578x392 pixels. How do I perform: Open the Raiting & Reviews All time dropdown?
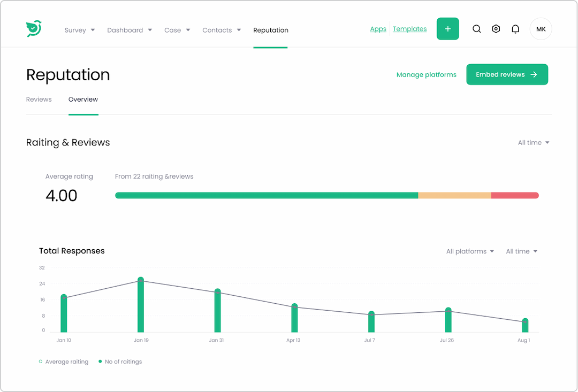pyautogui.click(x=533, y=143)
